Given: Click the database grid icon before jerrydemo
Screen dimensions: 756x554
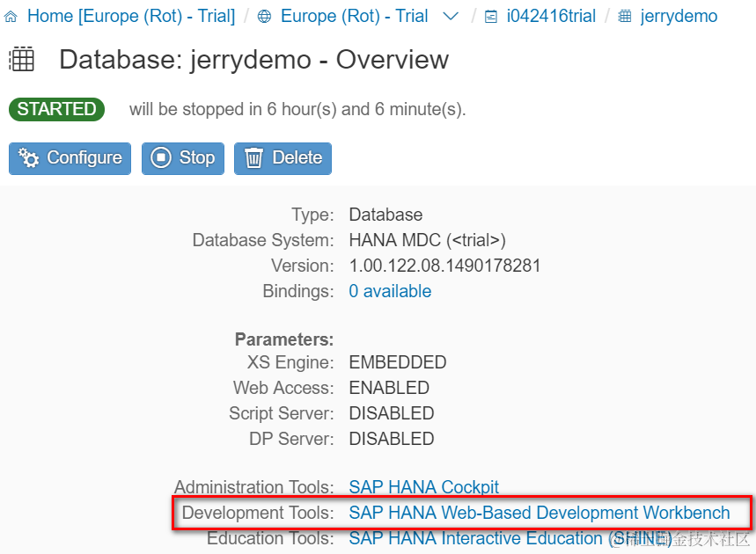Looking at the screenshot, I should (625, 17).
